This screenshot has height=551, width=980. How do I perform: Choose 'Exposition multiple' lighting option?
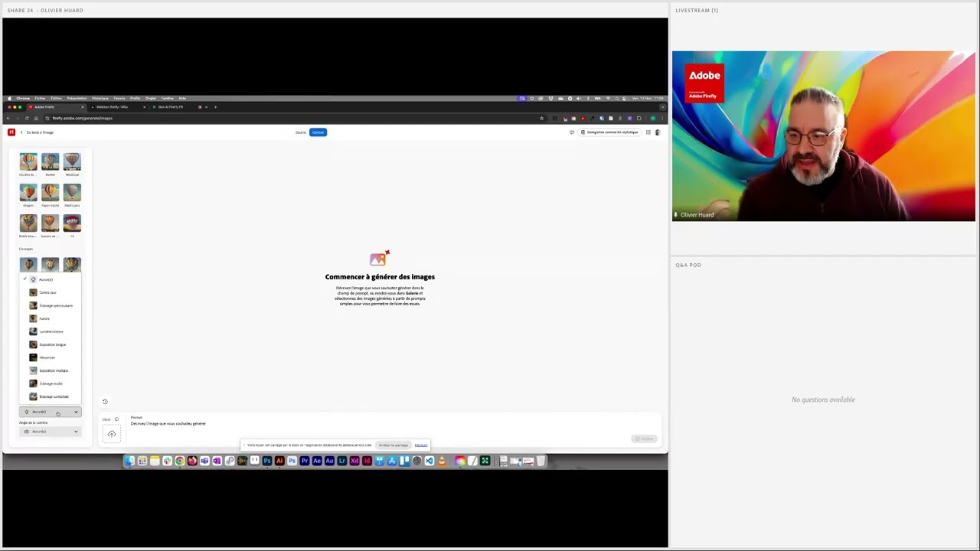[50, 370]
